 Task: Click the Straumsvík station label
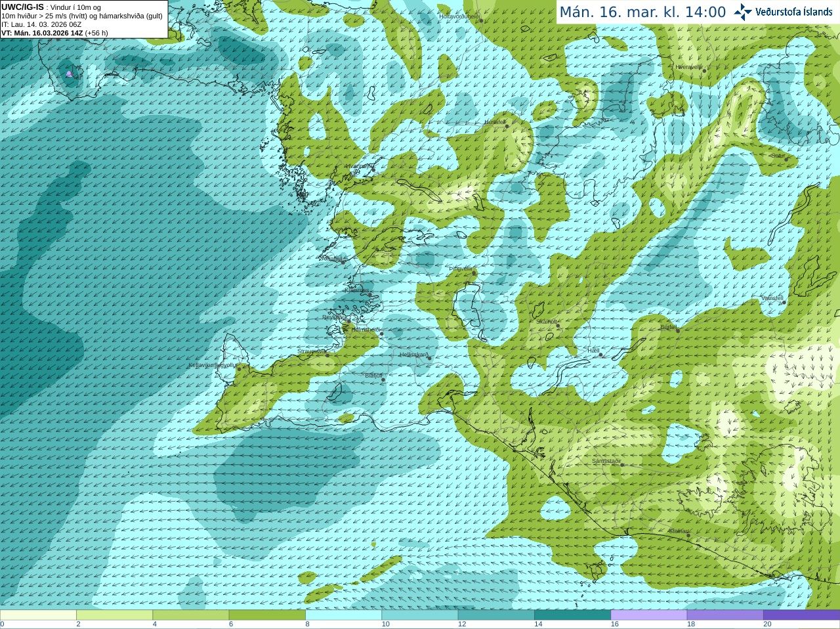(x=312, y=351)
